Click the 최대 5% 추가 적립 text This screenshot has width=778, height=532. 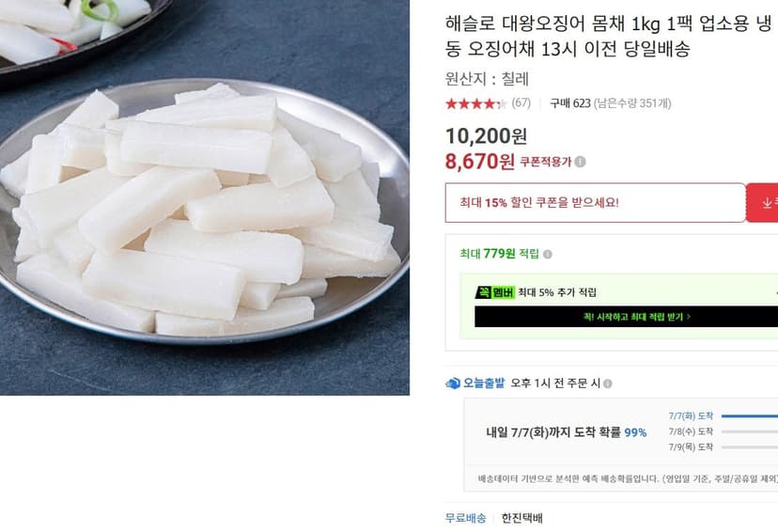(x=557, y=293)
